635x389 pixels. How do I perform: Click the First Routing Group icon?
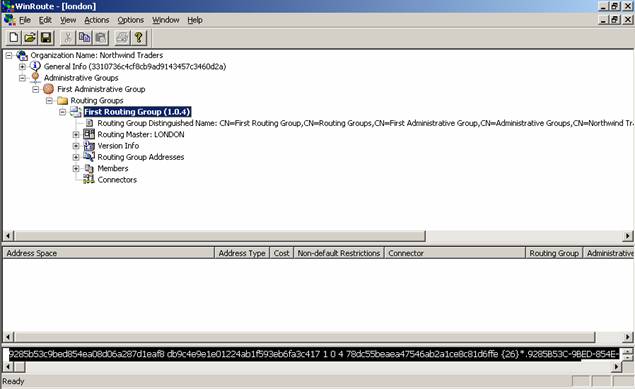76,112
